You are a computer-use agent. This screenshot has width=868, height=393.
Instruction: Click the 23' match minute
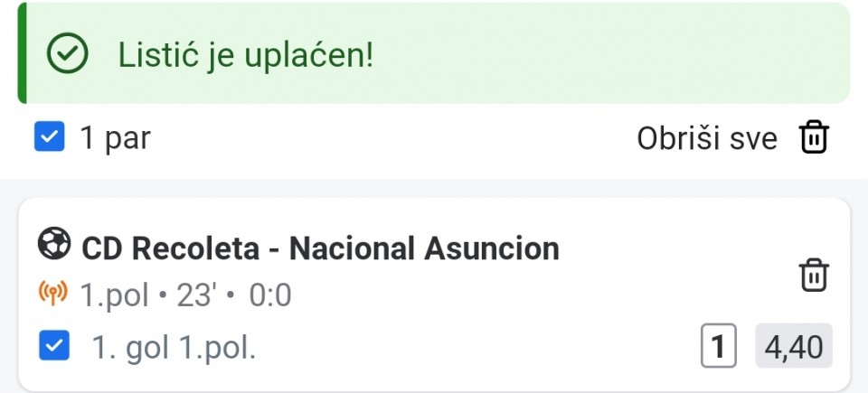tap(193, 295)
